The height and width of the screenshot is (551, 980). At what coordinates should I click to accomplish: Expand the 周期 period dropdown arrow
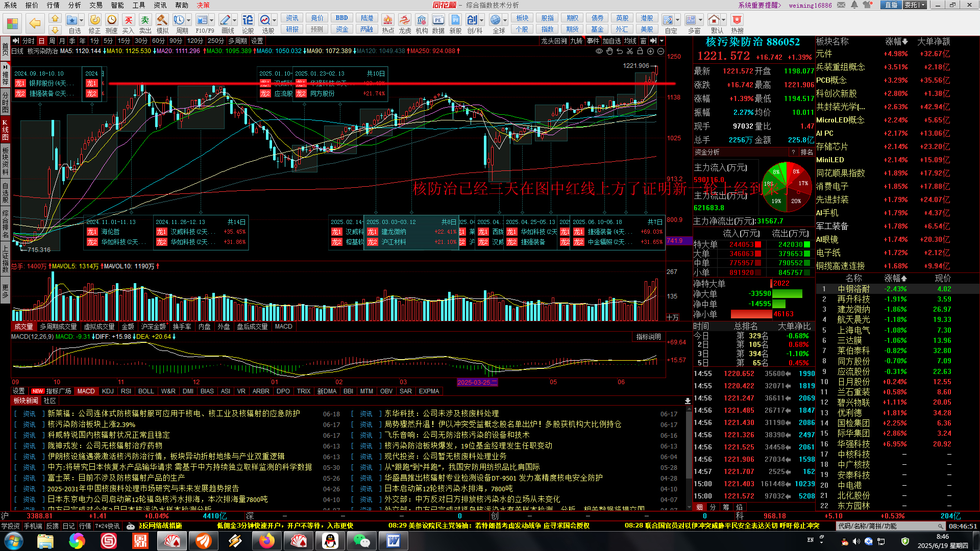click(x=189, y=20)
